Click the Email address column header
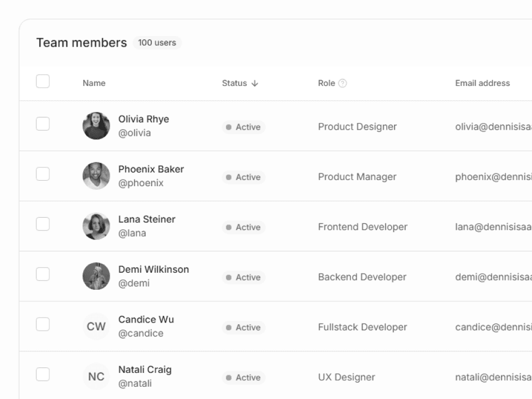 click(482, 83)
